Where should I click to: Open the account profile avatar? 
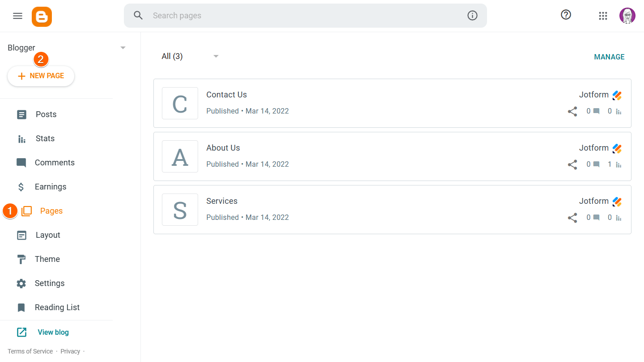point(627,16)
